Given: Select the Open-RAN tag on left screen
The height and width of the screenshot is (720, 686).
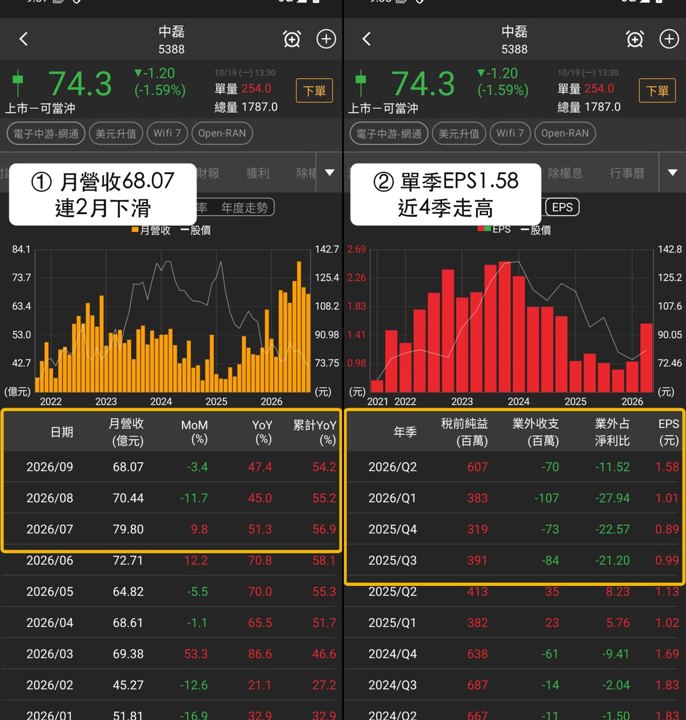Looking at the screenshot, I should click(222, 134).
